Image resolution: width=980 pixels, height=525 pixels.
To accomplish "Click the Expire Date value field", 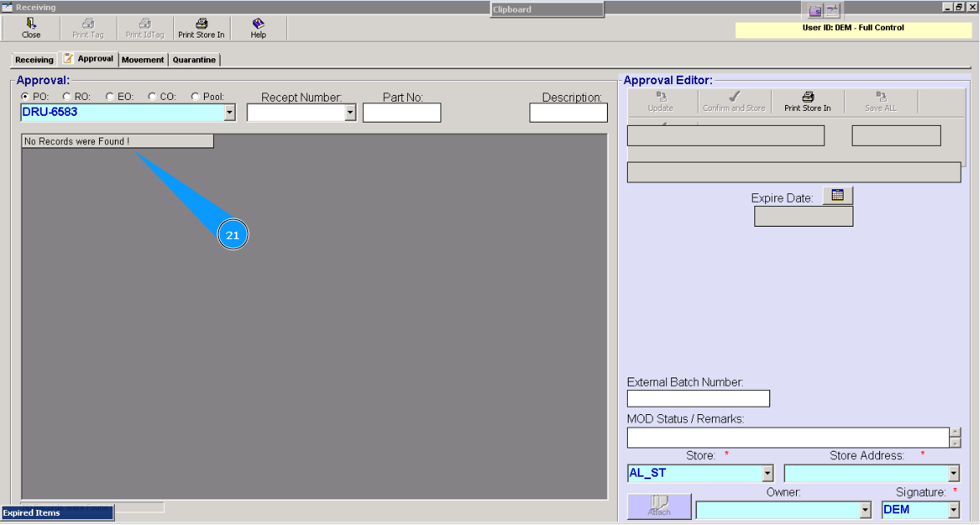I will 803,217.
